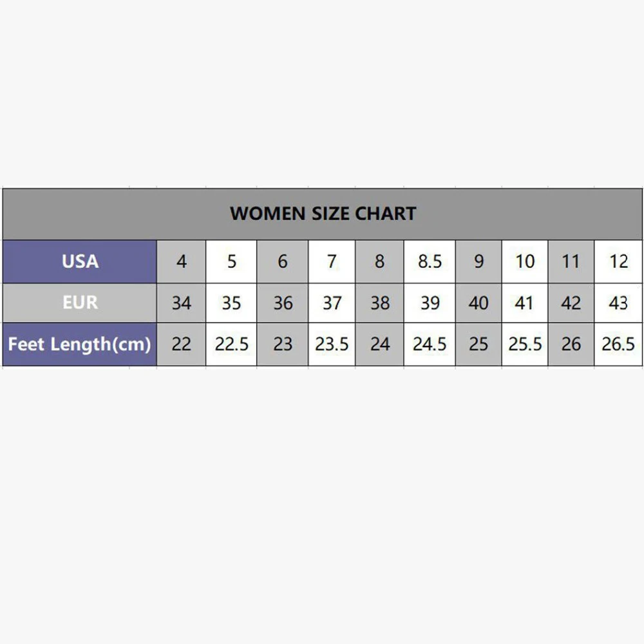Select the USA row header cell
This screenshot has height=644, width=644.
80,261
